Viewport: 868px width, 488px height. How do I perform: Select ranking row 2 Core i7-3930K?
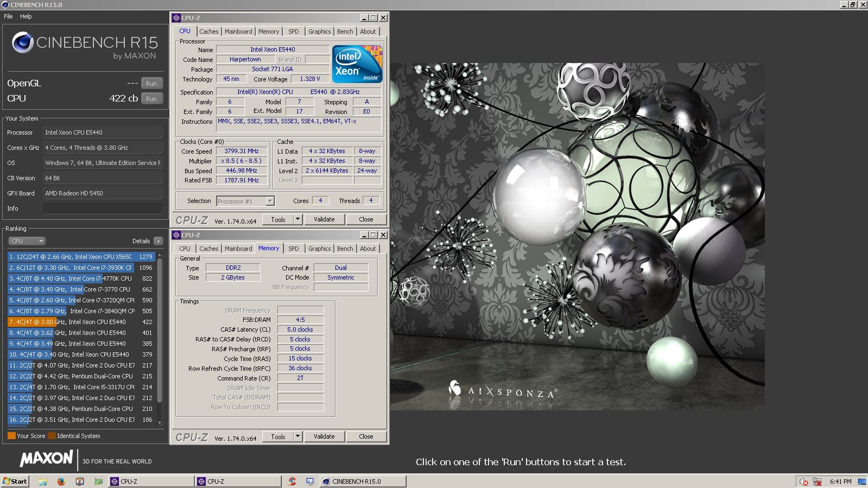[81, 268]
